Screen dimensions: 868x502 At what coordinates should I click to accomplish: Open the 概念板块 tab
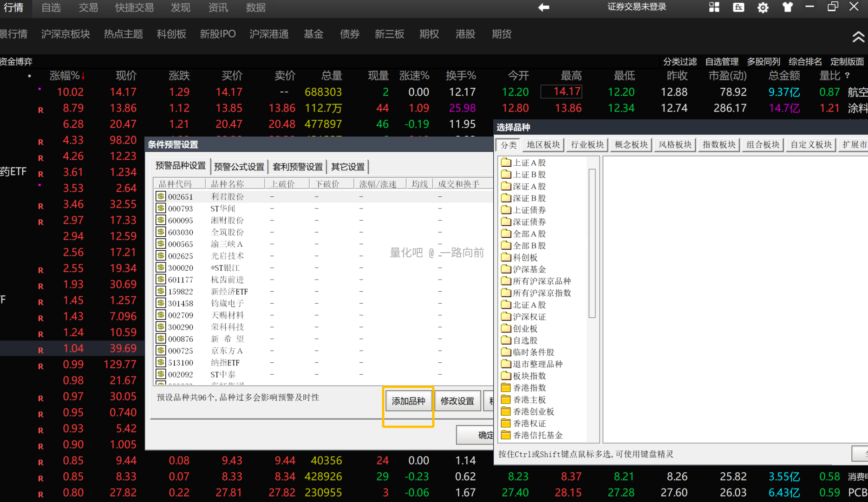point(631,145)
